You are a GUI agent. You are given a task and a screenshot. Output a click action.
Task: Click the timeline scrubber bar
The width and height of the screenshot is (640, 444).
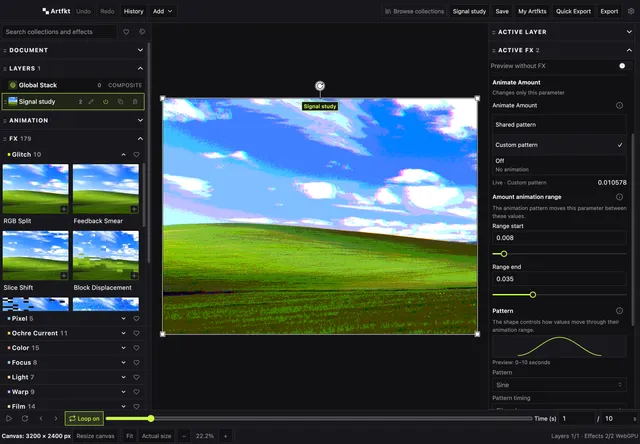tap(319, 418)
